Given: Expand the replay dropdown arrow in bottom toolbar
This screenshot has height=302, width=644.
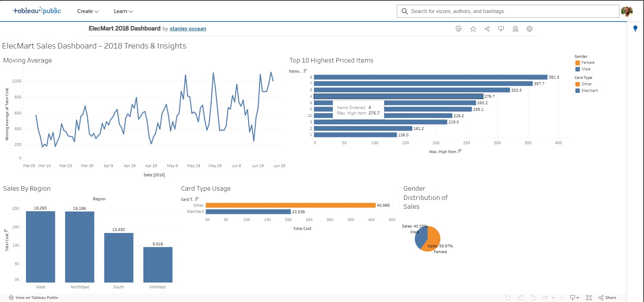Looking at the screenshot, I should tap(553, 298).
